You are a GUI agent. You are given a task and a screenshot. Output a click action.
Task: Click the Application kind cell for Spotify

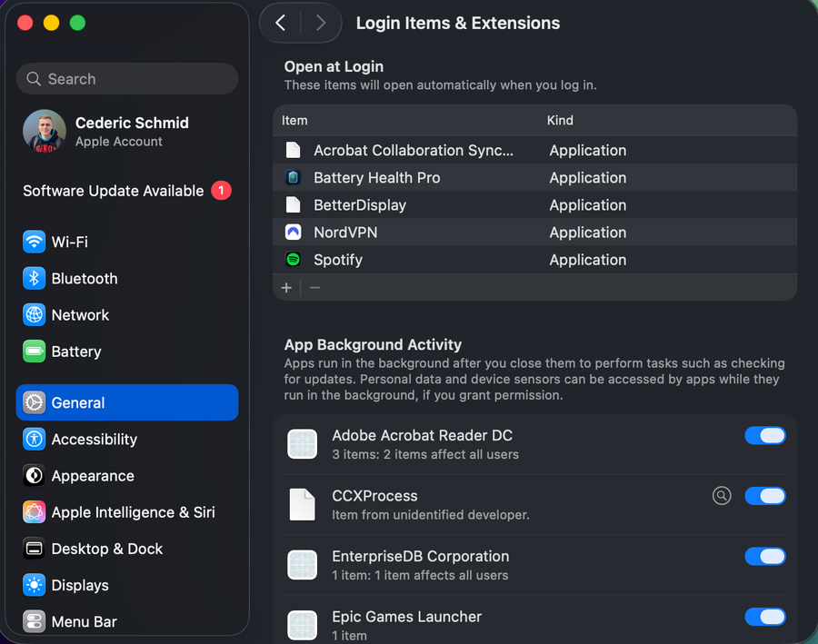click(588, 260)
